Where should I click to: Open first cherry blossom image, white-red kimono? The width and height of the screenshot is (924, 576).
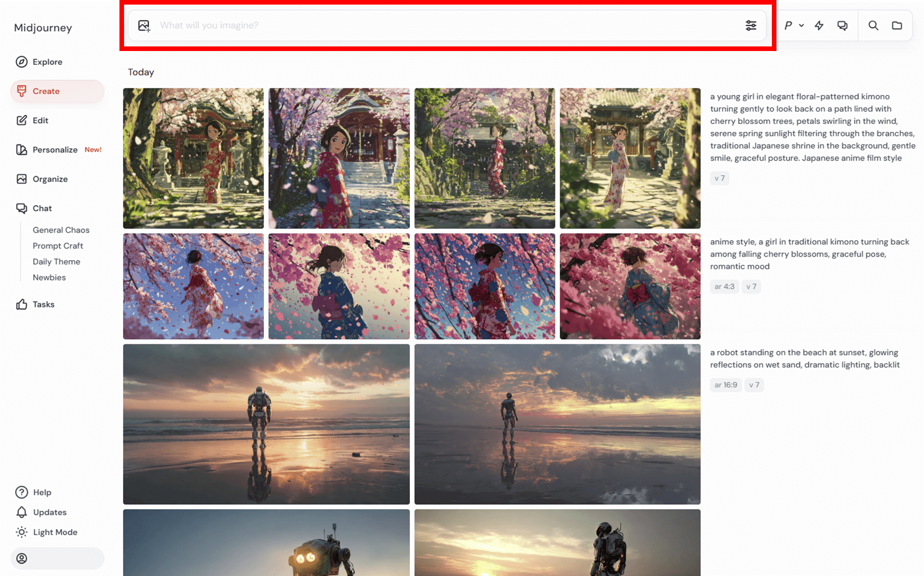(193, 286)
